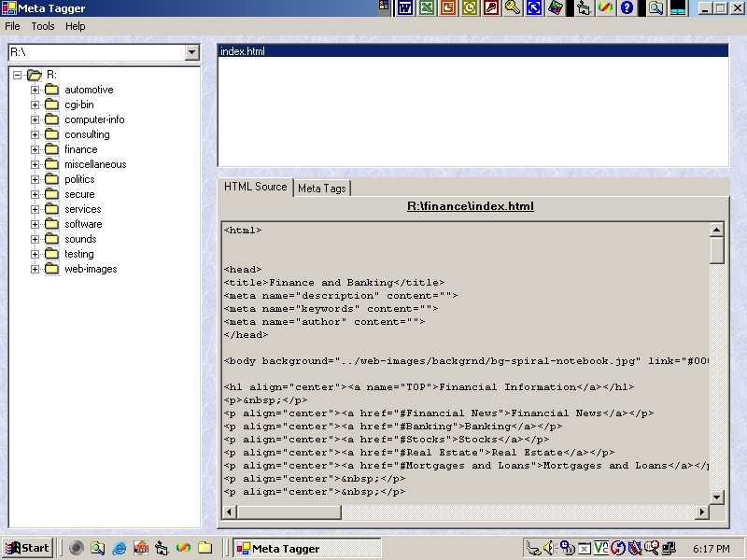747x560 pixels.
Task: Click the volume speaker icon in system tray
Action: [550, 548]
